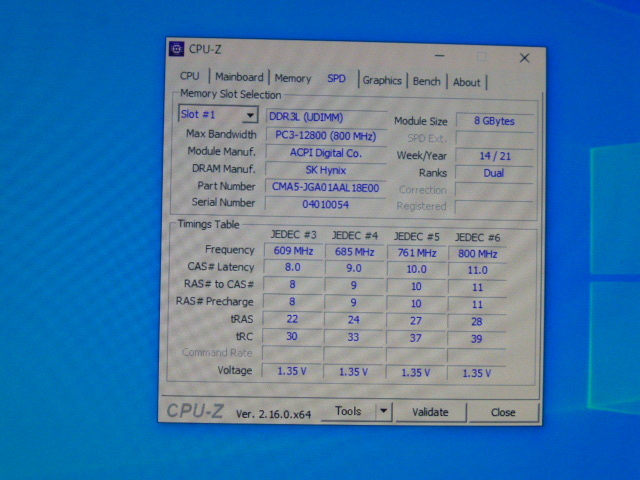The width and height of the screenshot is (640, 480).
Task: Click the JEDEC #5 column header
Action: tap(416, 237)
